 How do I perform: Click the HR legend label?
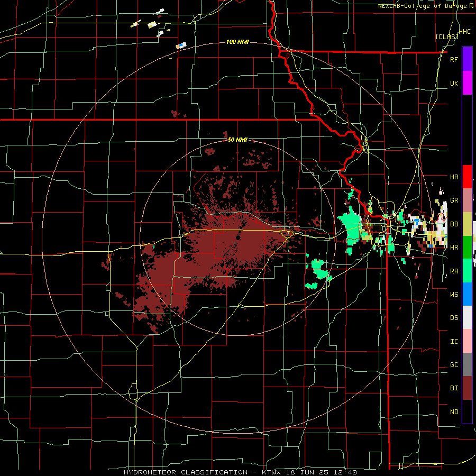[x=454, y=248]
